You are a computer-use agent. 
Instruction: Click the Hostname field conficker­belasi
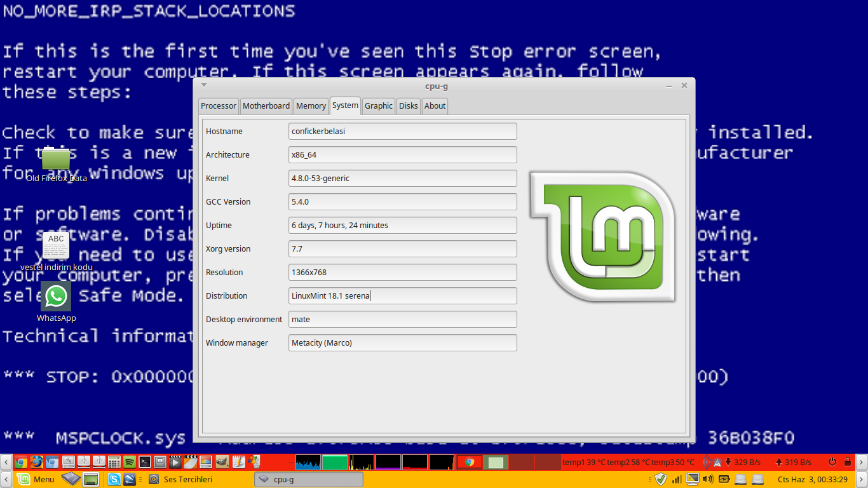coord(403,131)
